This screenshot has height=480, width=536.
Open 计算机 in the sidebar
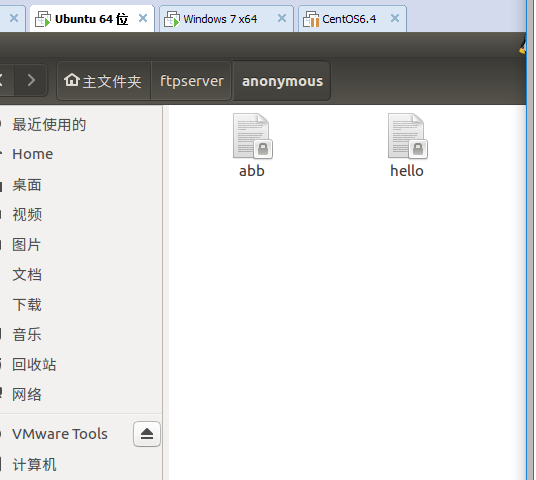(x=81, y=465)
